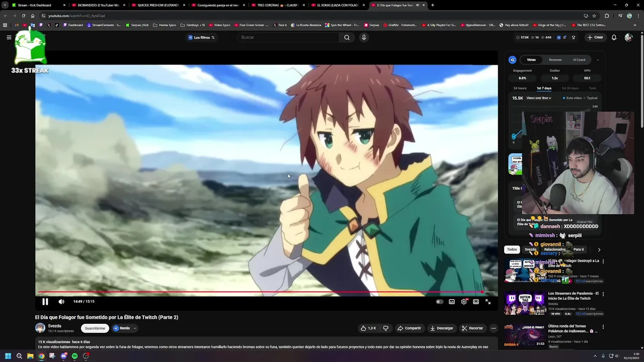Click the vidIQ logo icon in panel
644x362 pixels.
coord(512,60)
